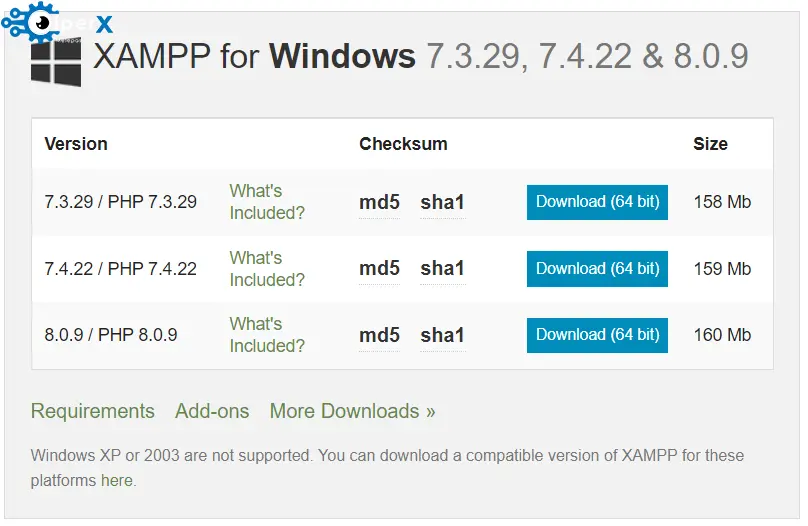808x526 pixels.
Task: Click the Checksum column header
Action: click(403, 144)
